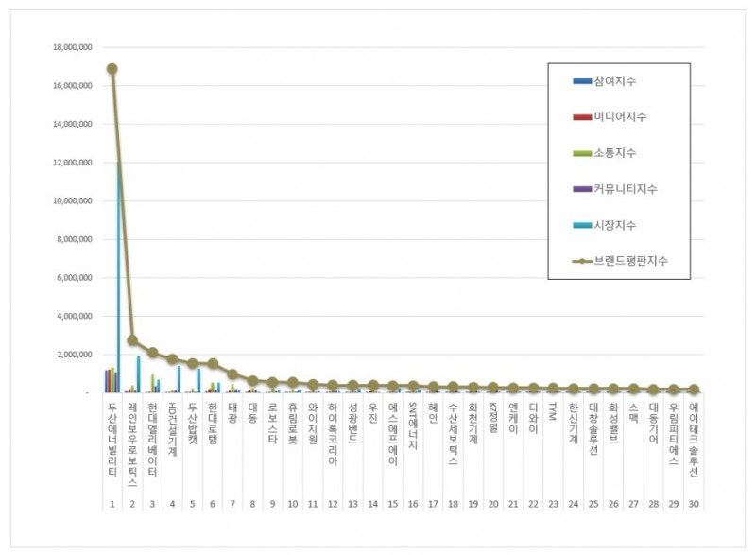This screenshot has width=756, height=555.
Task: Select the 한신기계 category label
Action: [x=574, y=424]
